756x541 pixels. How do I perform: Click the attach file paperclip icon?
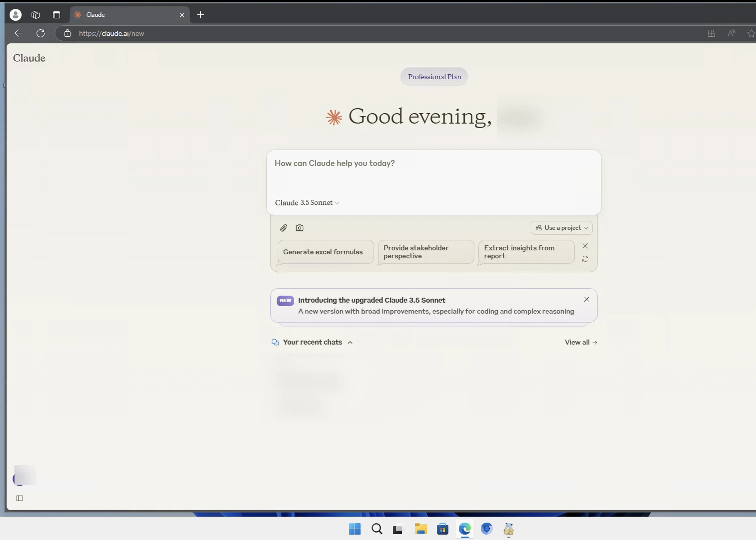pos(283,228)
